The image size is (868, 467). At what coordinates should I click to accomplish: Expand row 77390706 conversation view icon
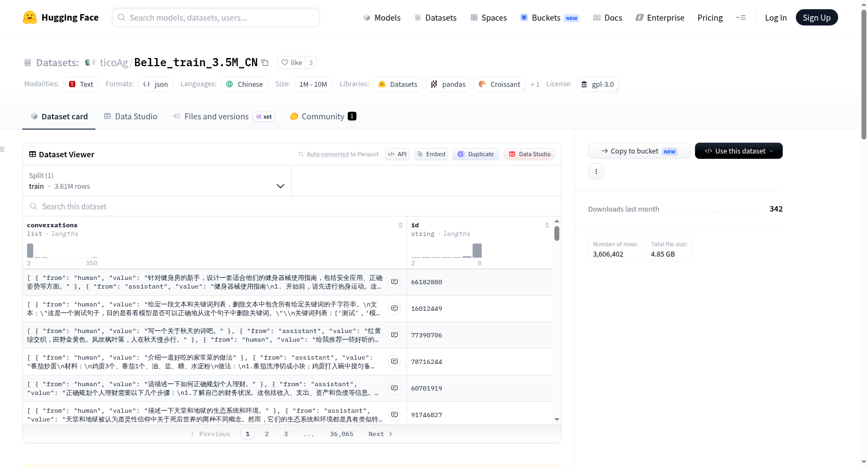click(394, 335)
